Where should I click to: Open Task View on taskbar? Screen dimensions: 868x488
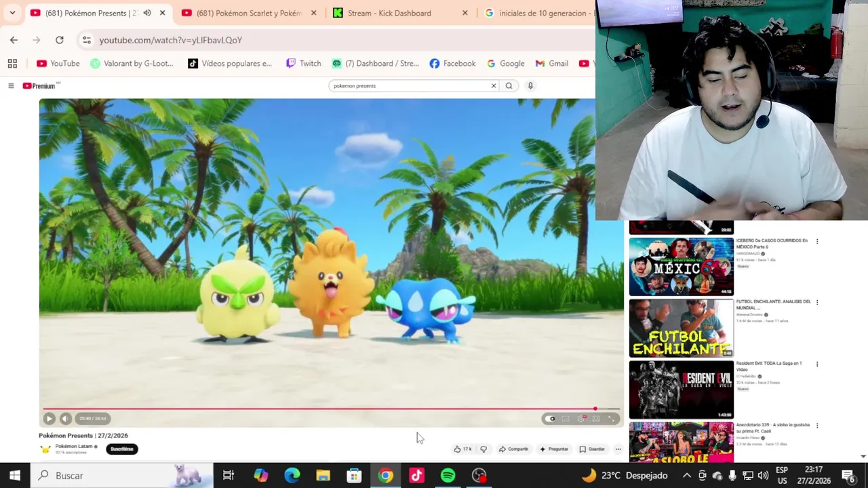229,475
